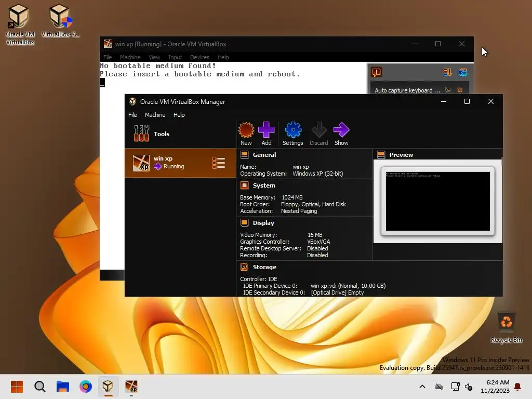Click the blue notification icon in VM window
Image resolution: width=532 pixels, height=399 pixels.
point(463,72)
